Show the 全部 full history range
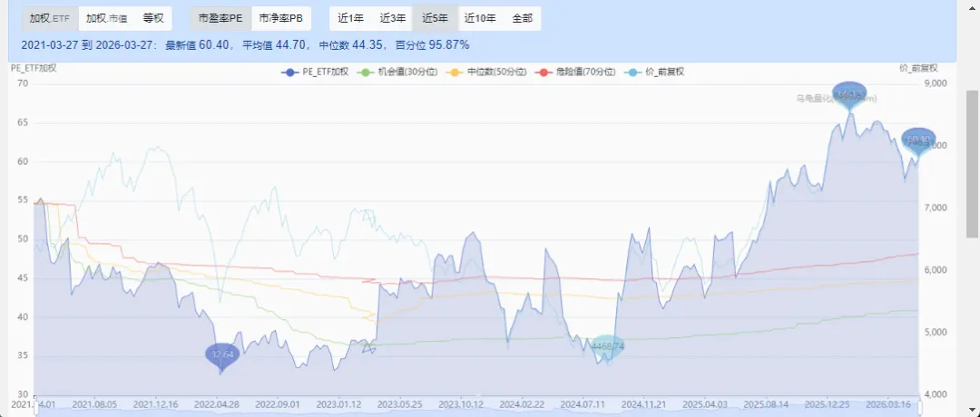 tap(523, 19)
